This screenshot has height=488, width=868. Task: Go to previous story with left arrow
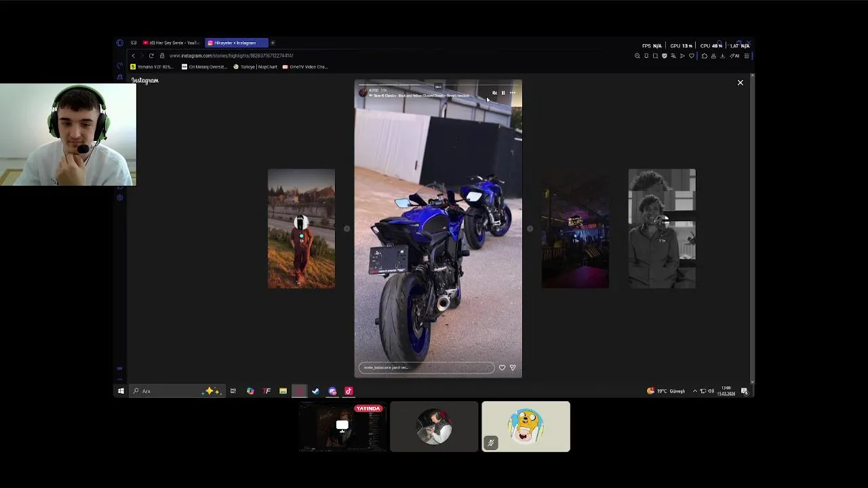[347, 229]
